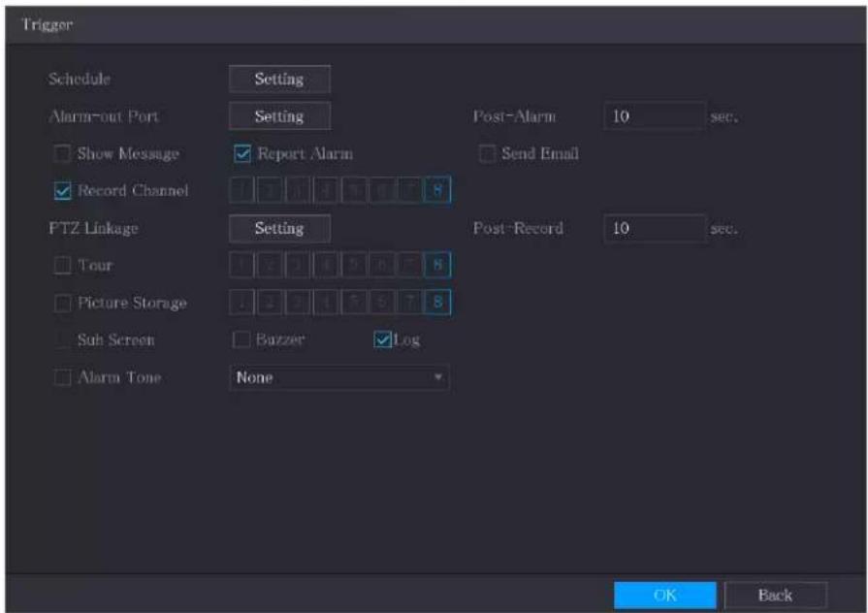
Task: Uncheck the Report Alarm checkbox
Action: [242, 153]
